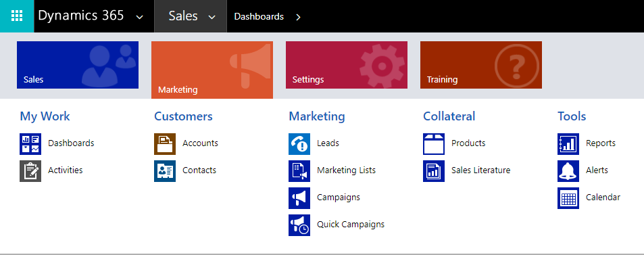Image resolution: width=644 pixels, height=255 pixels.
Task: Open the Leads phone icon
Action: 299,144
